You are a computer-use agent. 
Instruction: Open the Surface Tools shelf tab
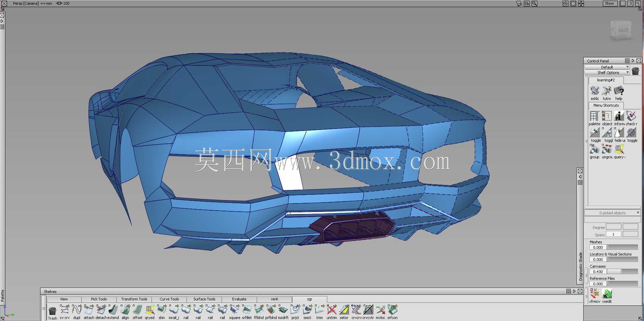[204, 299]
